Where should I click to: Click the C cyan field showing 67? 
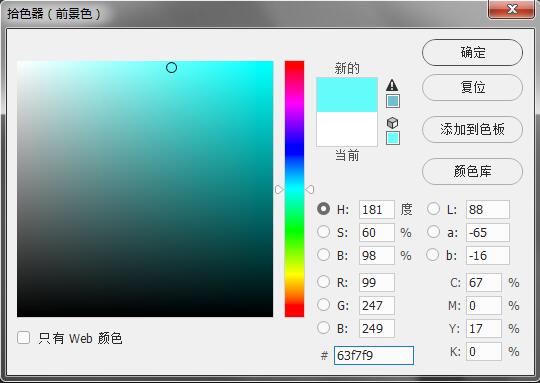[x=484, y=282]
